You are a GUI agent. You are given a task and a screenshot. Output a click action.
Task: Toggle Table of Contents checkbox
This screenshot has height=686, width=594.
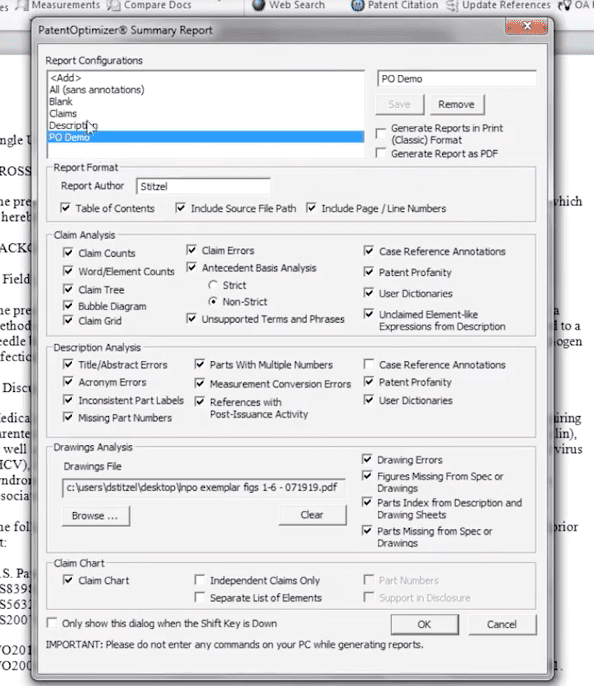65,208
